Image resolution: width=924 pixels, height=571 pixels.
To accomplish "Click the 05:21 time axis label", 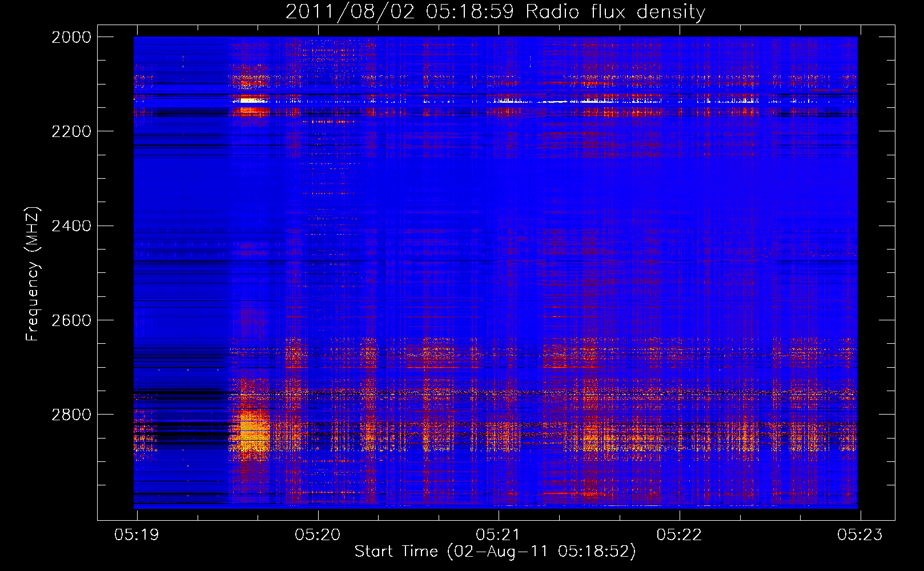I will [499, 535].
